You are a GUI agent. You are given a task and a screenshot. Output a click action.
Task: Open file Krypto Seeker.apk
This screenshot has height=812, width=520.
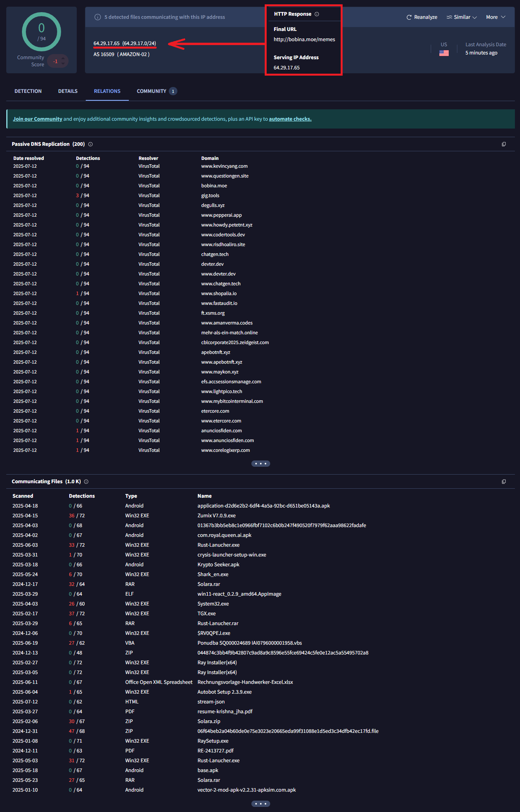218,565
